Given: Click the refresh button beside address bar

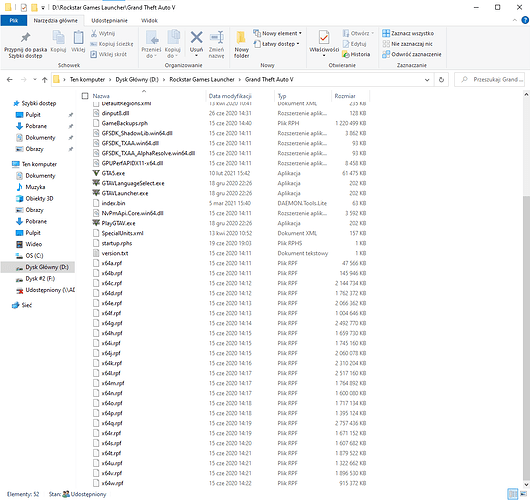Looking at the screenshot, I should click(441, 80).
